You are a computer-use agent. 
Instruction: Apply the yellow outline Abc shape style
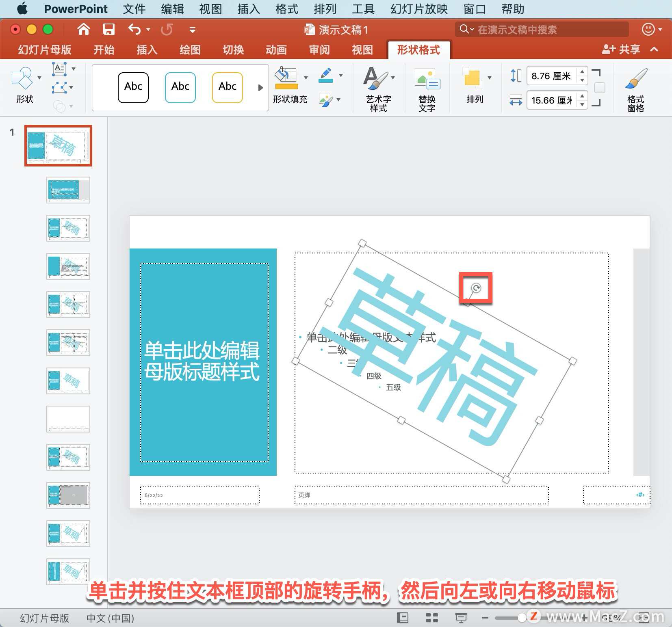pyautogui.click(x=228, y=87)
